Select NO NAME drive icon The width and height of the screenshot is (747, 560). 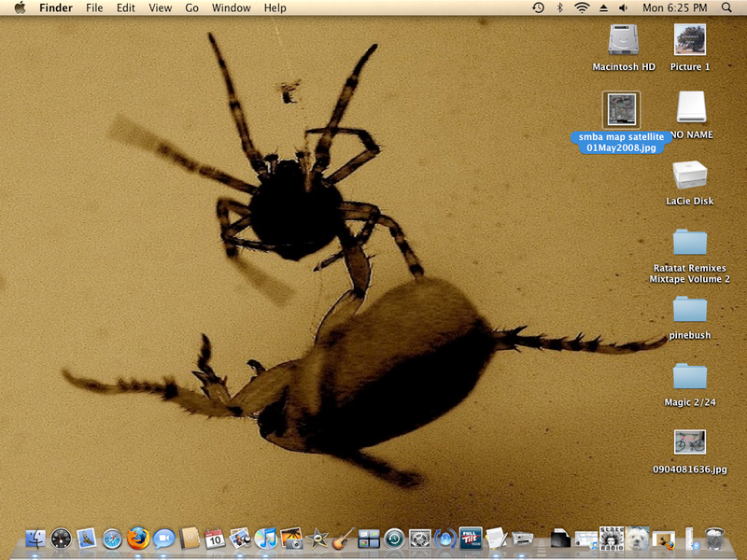coord(691,107)
